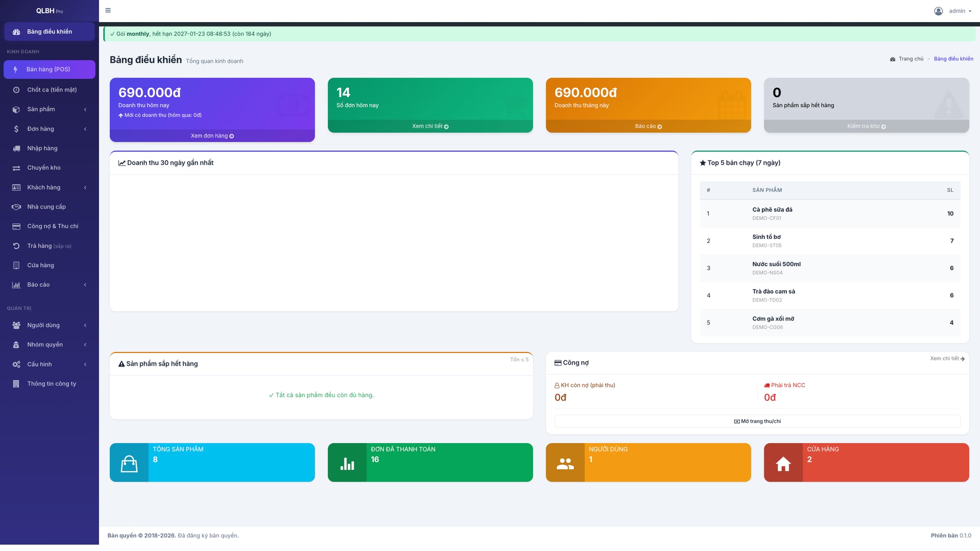Click the house icon on Cửa hàng card
Image resolution: width=980 pixels, height=551 pixels.
[x=783, y=463]
